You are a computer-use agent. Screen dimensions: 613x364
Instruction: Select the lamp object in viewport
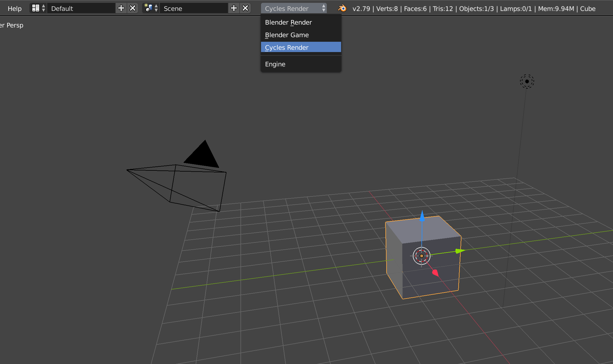click(x=527, y=81)
